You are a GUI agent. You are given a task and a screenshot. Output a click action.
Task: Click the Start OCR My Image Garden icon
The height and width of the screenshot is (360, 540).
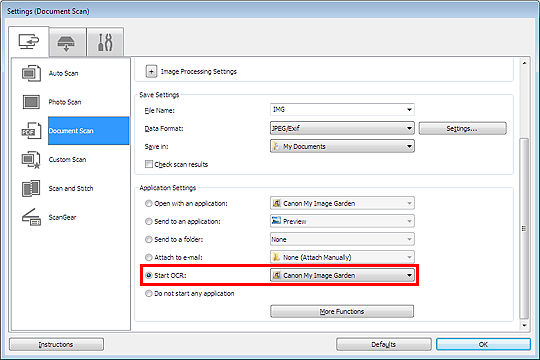(276, 275)
